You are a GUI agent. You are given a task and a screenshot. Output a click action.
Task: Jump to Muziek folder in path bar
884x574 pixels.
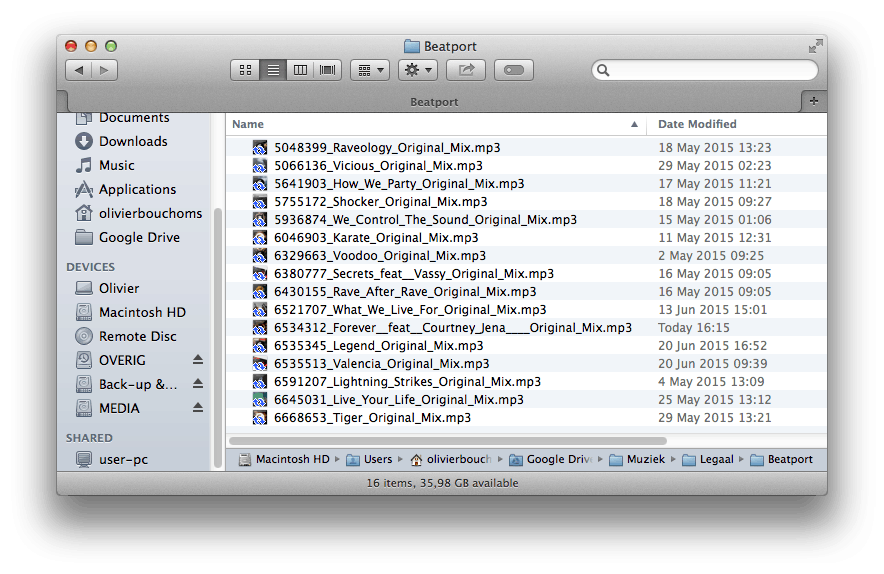638,460
